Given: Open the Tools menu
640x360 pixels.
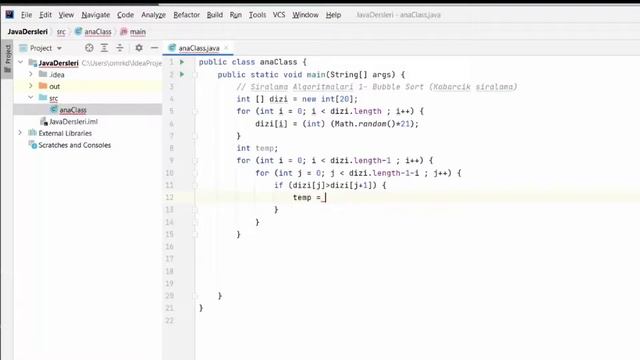Looking at the screenshot, I should tap(257, 15).
